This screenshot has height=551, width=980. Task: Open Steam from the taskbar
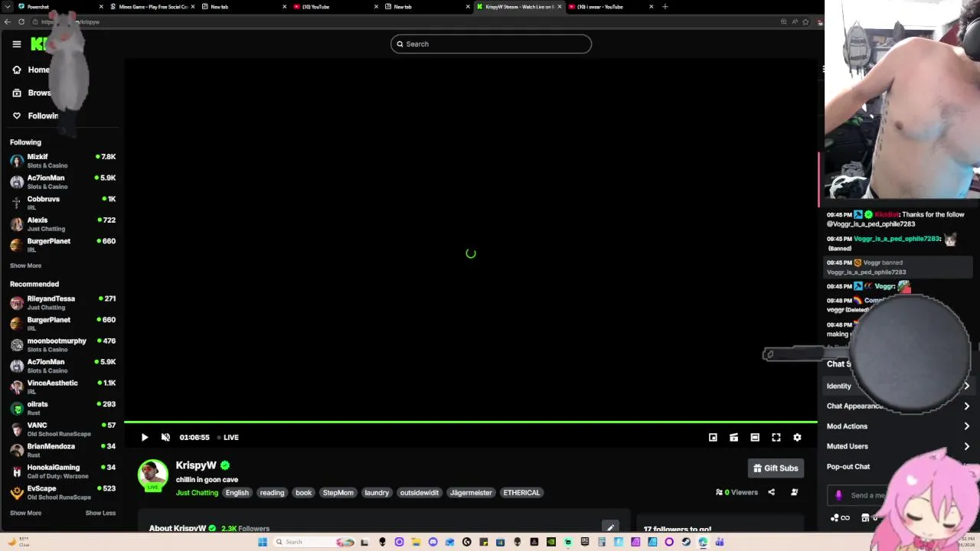tap(685, 542)
